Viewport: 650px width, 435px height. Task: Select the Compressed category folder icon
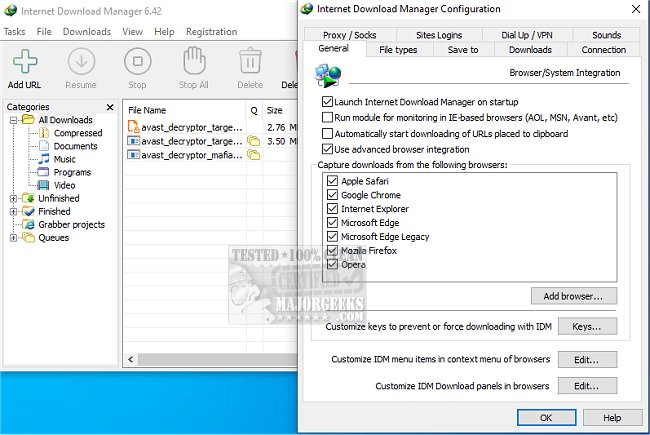(44, 133)
